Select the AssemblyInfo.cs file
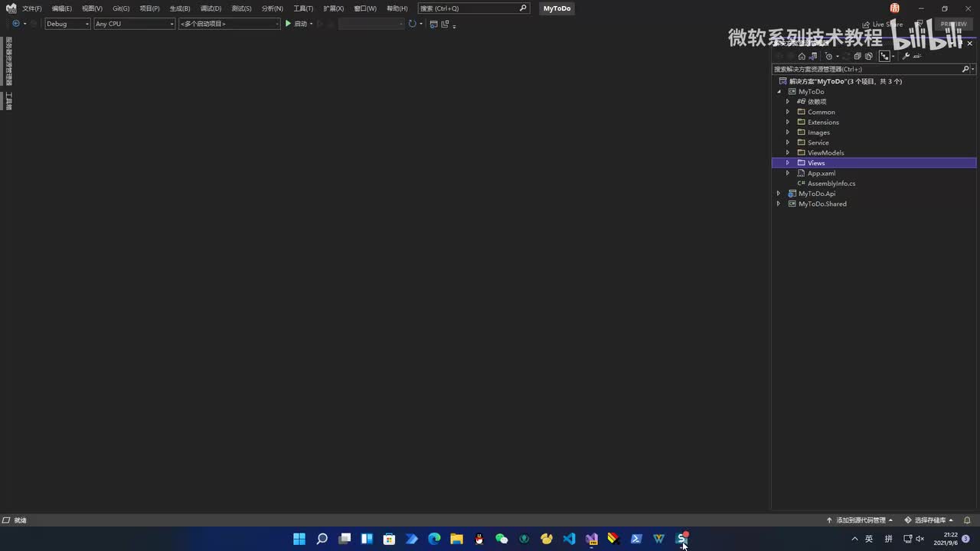Image resolution: width=980 pixels, height=551 pixels. coord(831,184)
